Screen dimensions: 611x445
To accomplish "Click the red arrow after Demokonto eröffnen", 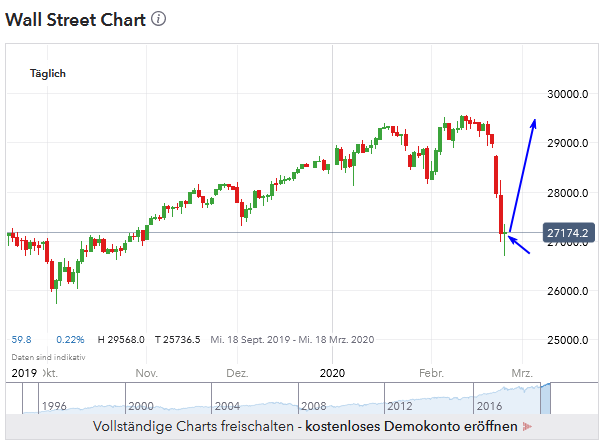I will 526,427.
